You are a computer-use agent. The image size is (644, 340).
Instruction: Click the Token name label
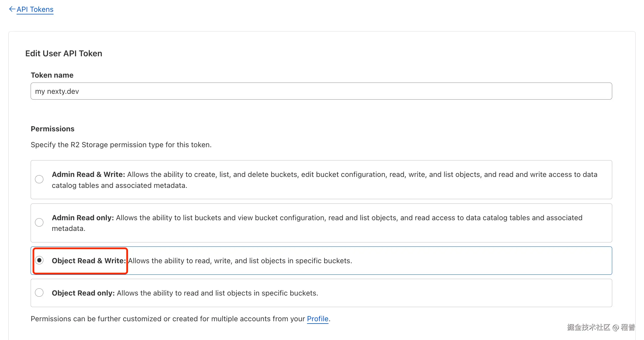pos(52,75)
